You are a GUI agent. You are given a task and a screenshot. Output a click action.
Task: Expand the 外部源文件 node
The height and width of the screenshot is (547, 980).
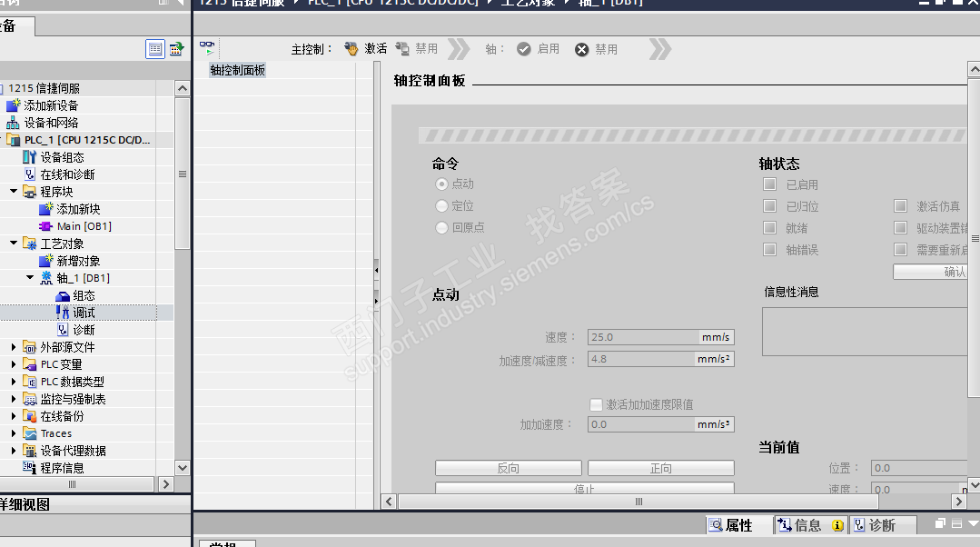(x=14, y=347)
